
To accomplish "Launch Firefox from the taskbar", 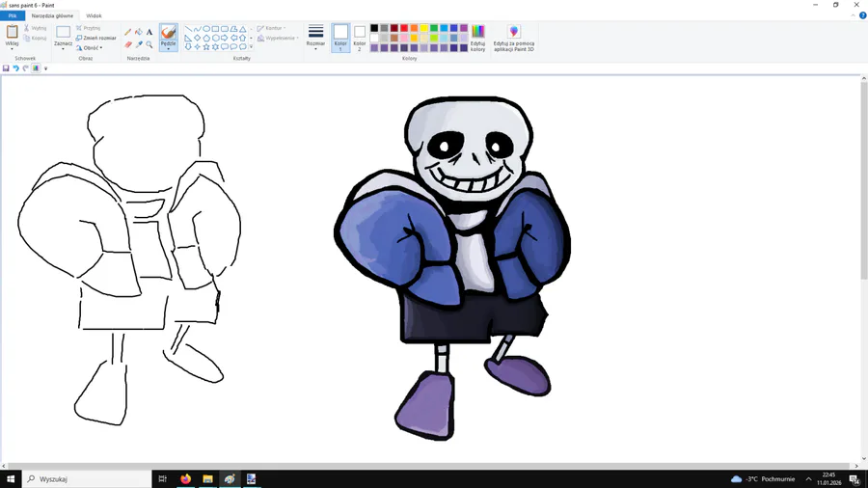I will click(185, 479).
